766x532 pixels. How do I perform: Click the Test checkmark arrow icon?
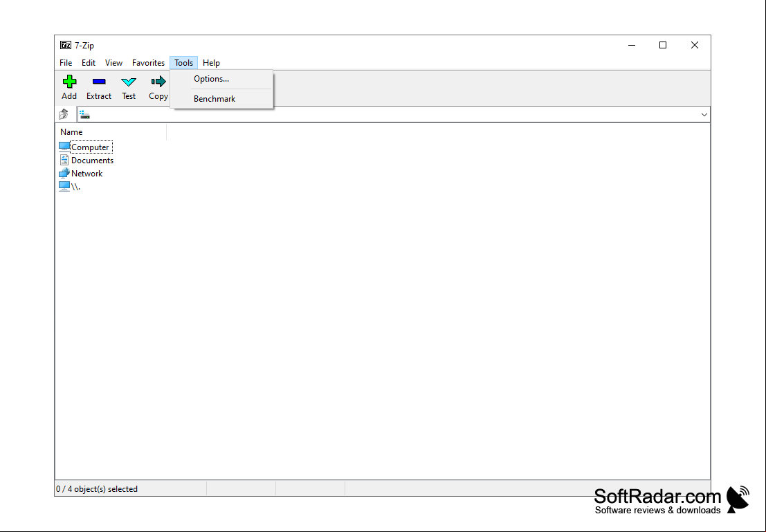(129, 82)
